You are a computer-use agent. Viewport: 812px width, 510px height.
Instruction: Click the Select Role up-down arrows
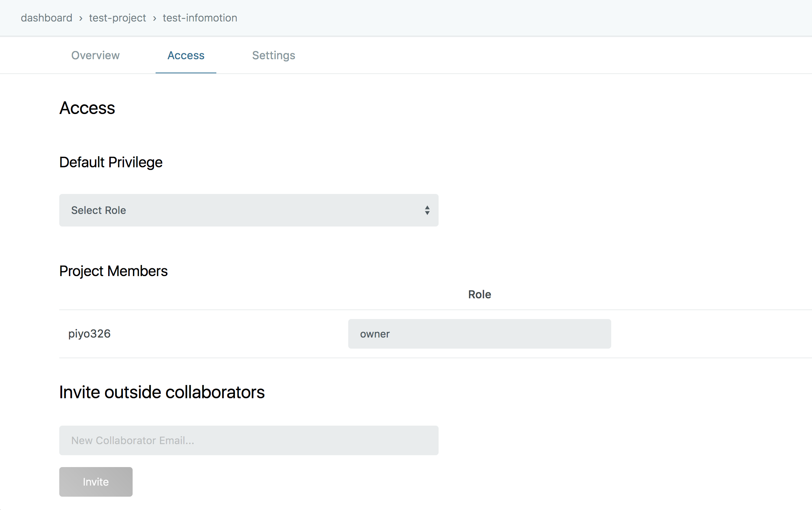[x=427, y=210]
